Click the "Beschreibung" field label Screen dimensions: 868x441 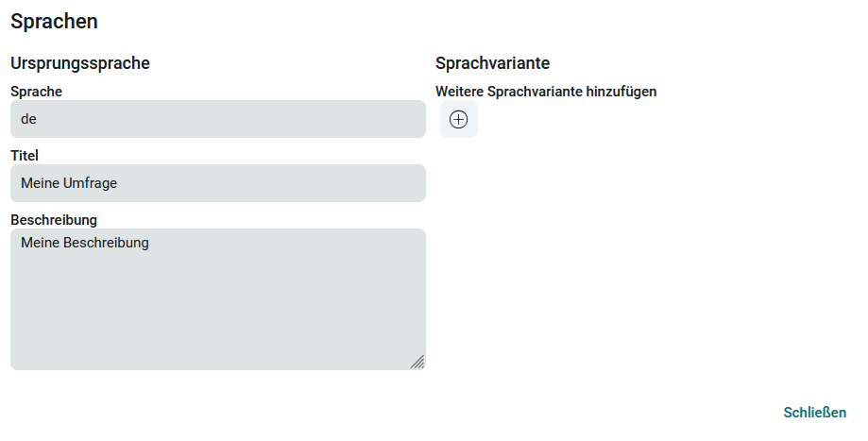[x=54, y=220]
